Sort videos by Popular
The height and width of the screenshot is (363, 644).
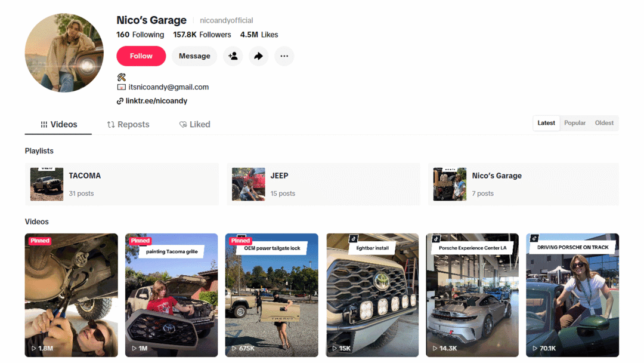coord(575,123)
